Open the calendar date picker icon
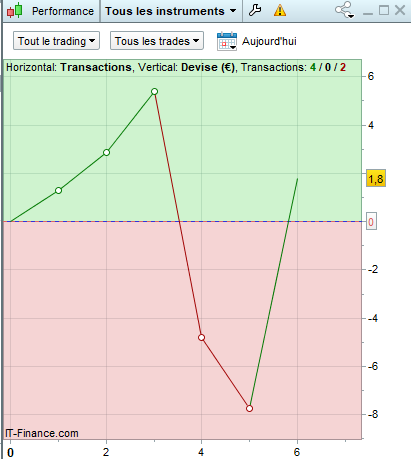 point(227,41)
